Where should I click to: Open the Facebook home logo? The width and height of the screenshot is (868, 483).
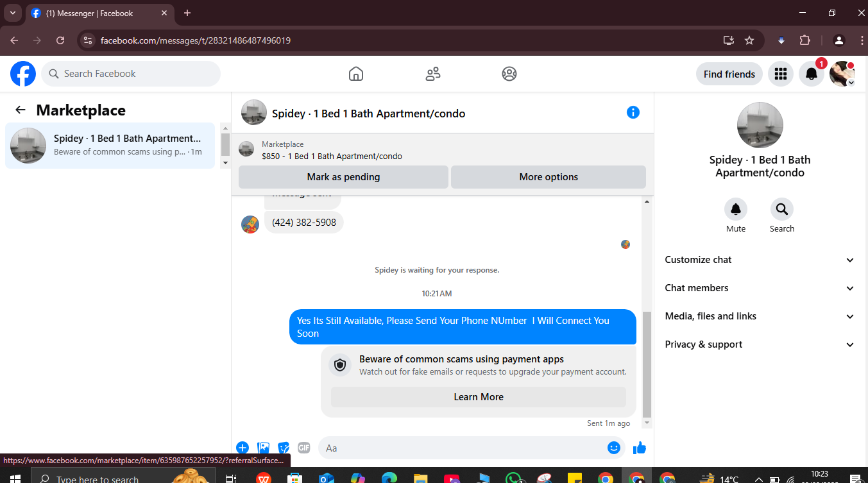[23, 74]
